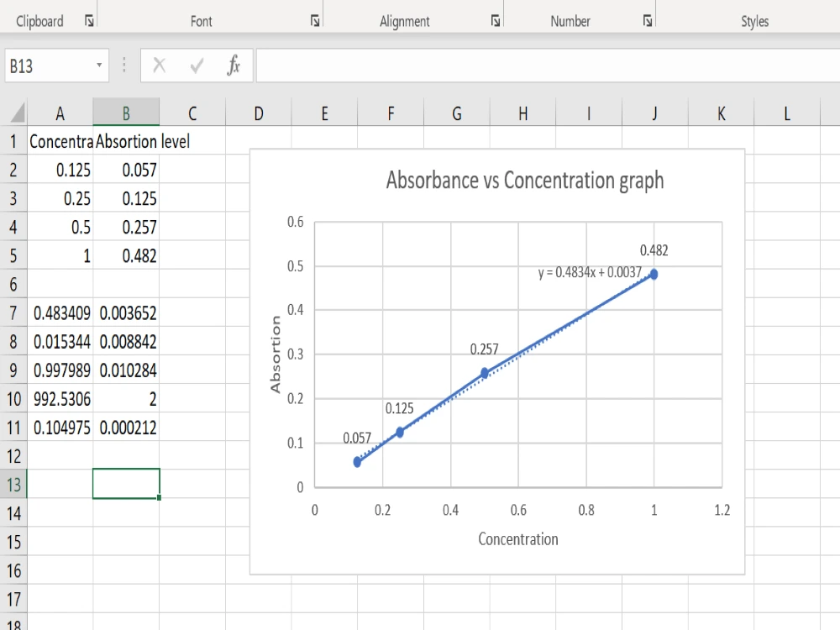Viewport: 840px width, 630px height.
Task: Click the Concentration horizontal axis title
Action: [x=518, y=538]
